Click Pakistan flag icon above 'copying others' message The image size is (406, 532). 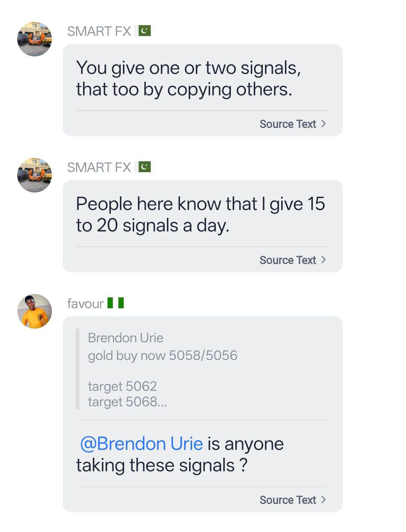point(144,31)
